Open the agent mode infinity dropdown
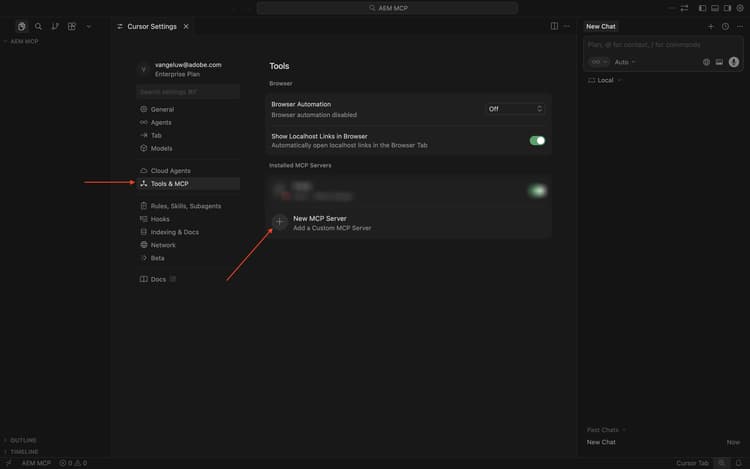Image resolution: width=750 pixels, height=469 pixels. click(x=598, y=62)
